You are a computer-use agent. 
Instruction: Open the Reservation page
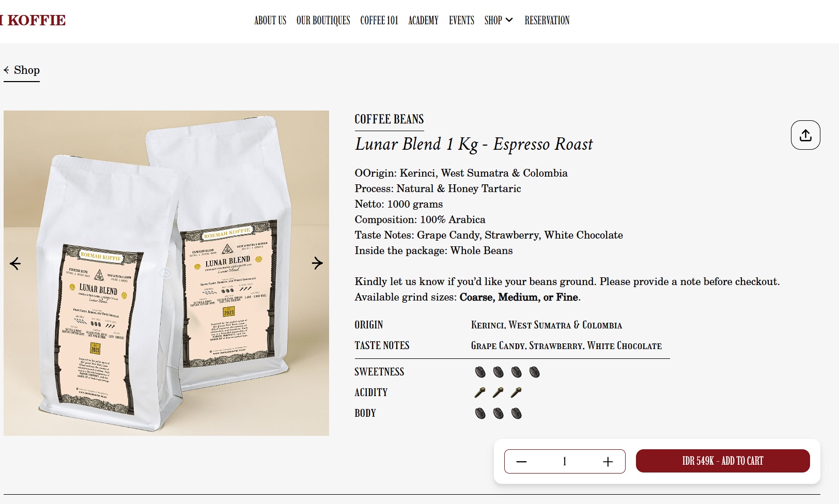pyautogui.click(x=547, y=20)
